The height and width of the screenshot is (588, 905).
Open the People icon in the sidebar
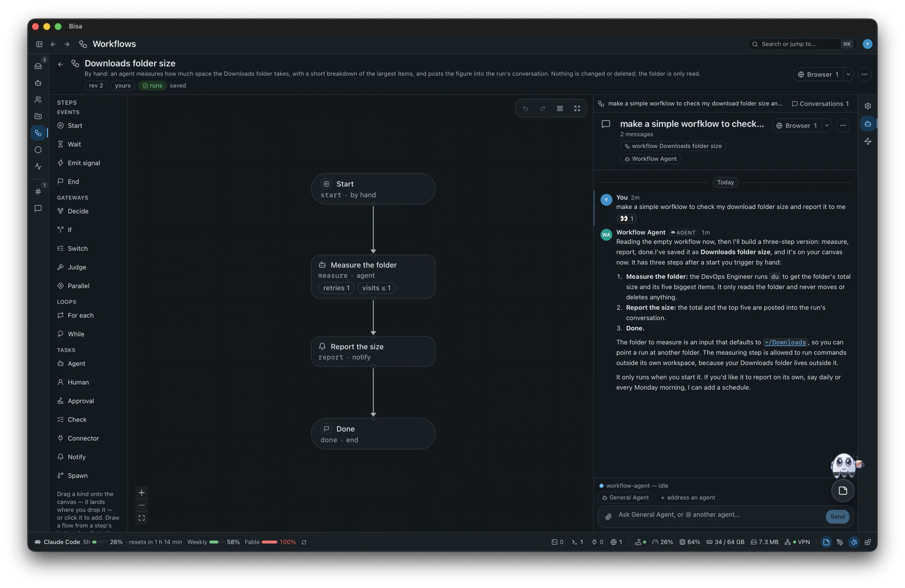click(x=38, y=100)
